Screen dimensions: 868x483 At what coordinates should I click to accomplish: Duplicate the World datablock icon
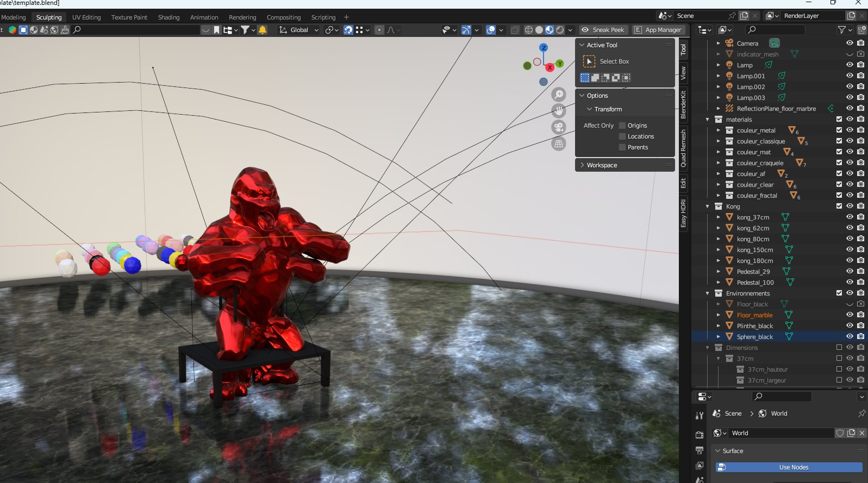click(x=851, y=433)
